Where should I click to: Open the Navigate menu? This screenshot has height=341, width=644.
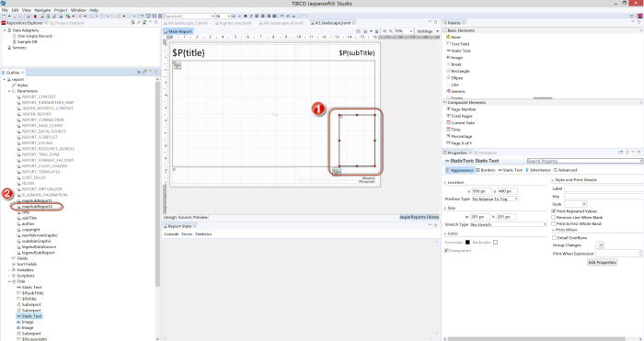pyautogui.click(x=42, y=10)
